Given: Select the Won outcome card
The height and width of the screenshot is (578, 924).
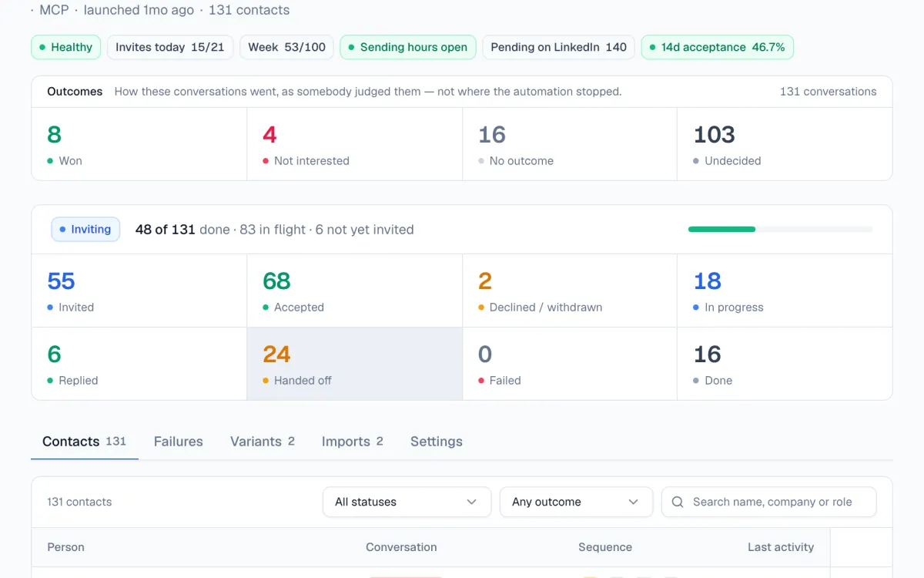Looking at the screenshot, I should tap(139, 144).
